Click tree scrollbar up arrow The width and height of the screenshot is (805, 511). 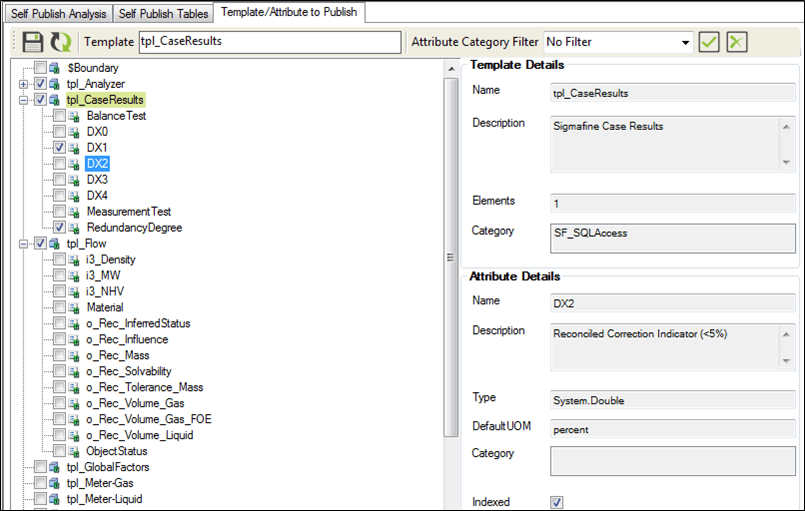pos(451,69)
